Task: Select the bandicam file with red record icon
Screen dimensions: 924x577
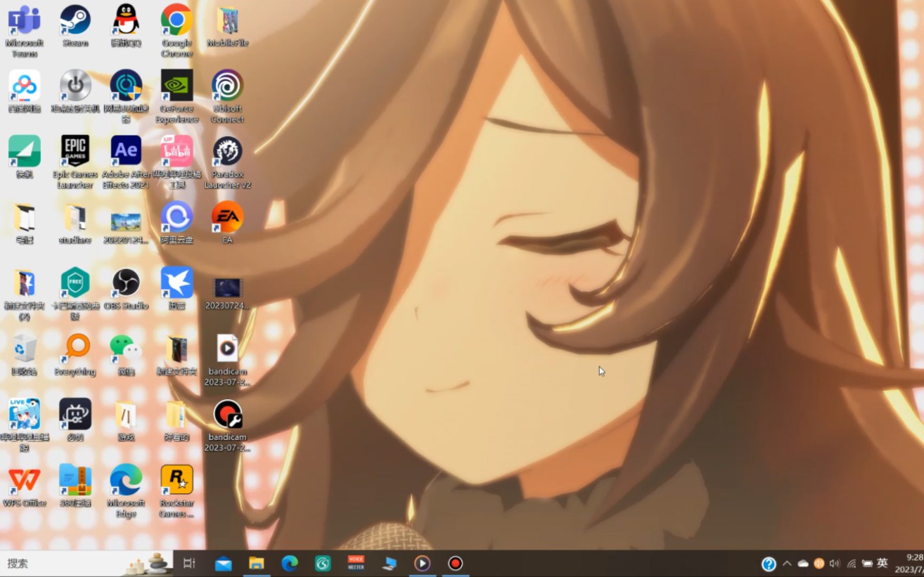Action: click(x=227, y=426)
